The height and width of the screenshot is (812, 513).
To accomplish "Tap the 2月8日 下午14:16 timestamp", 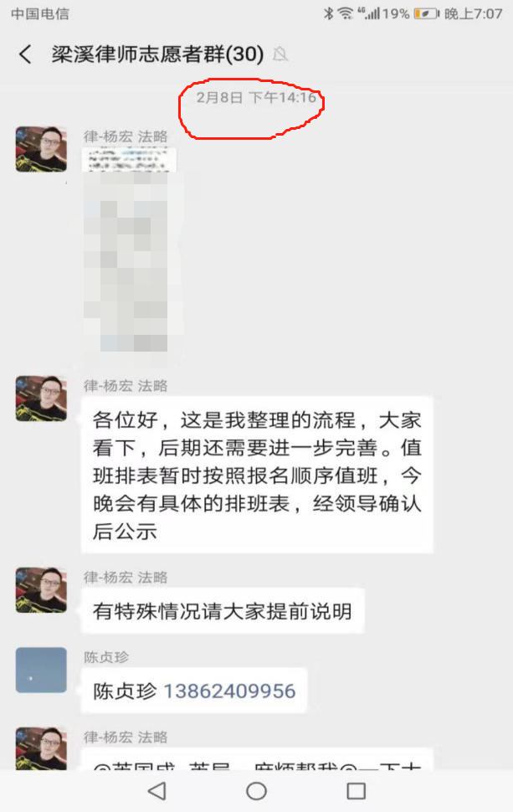I will [x=256, y=97].
